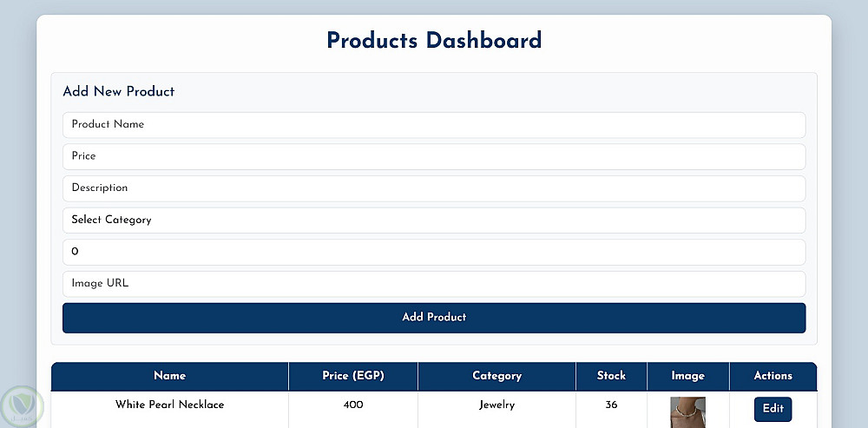Click the stock value 36 cell
The width and height of the screenshot is (868, 428).
611,405
